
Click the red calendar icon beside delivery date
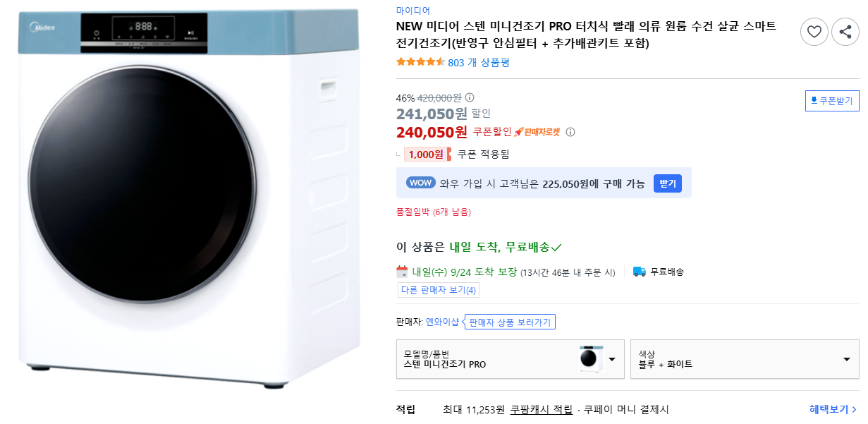tap(401, 272)
